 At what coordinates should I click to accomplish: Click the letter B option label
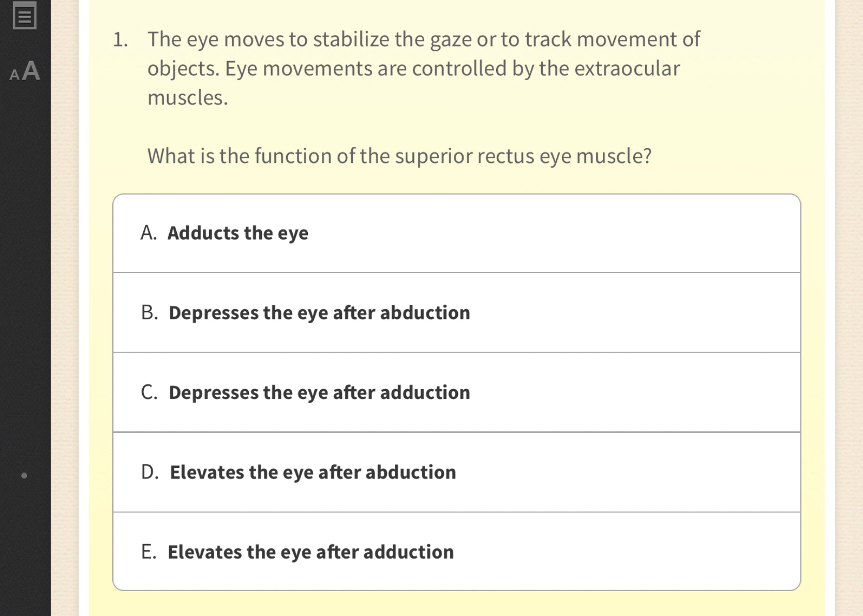[x=150, y=312]
